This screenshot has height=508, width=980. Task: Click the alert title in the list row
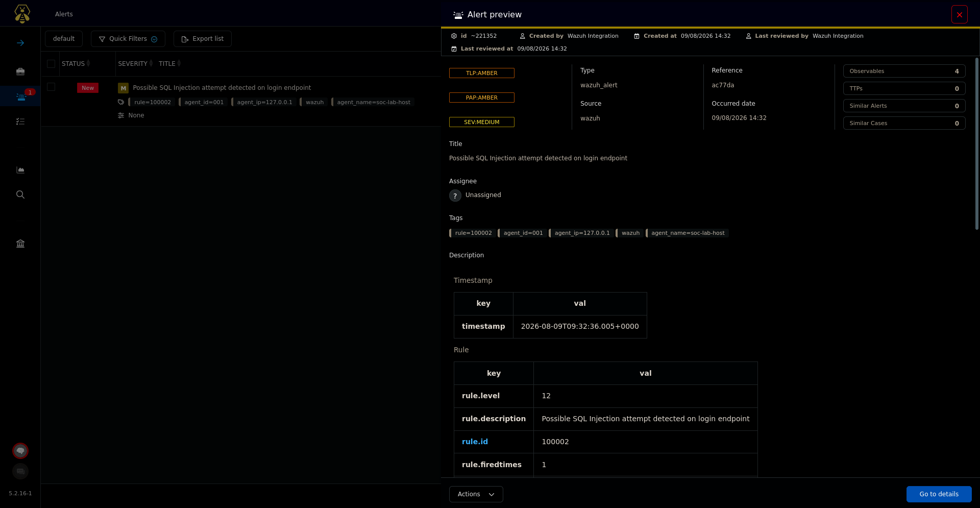pyautogui.click(x=222, y=88)
